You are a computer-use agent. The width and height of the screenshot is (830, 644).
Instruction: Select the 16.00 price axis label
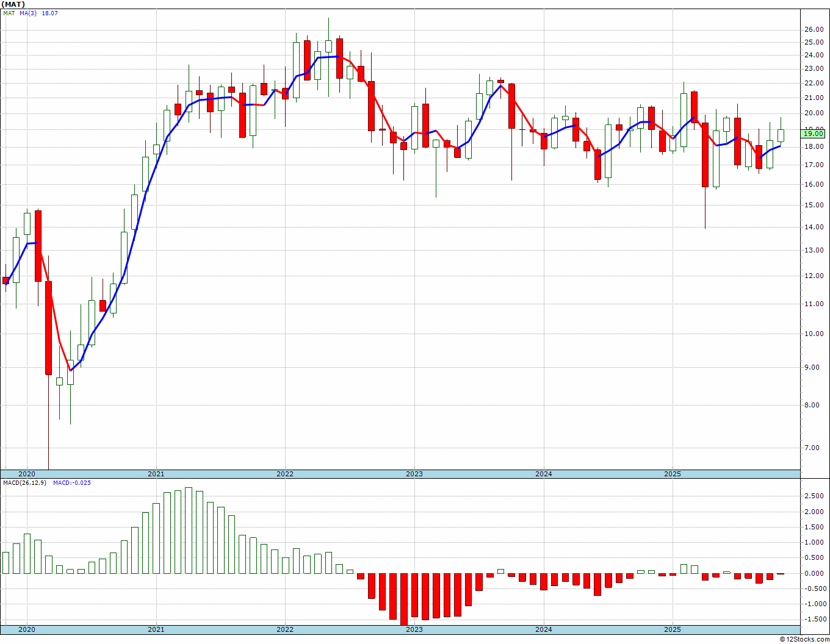click(x=814, y=184)
